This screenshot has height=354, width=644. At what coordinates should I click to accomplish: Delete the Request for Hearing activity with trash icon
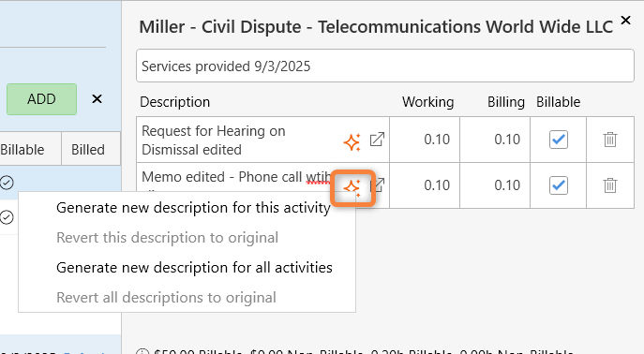(610, 140)
